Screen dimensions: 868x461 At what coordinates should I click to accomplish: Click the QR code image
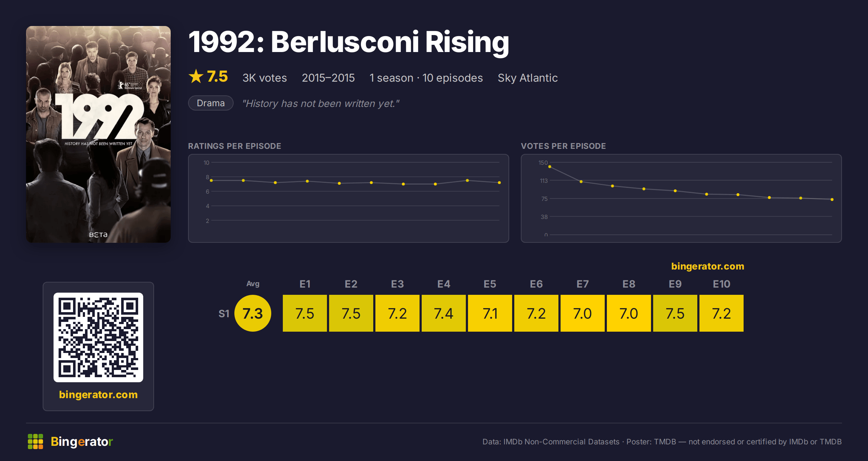click(98, 337)
